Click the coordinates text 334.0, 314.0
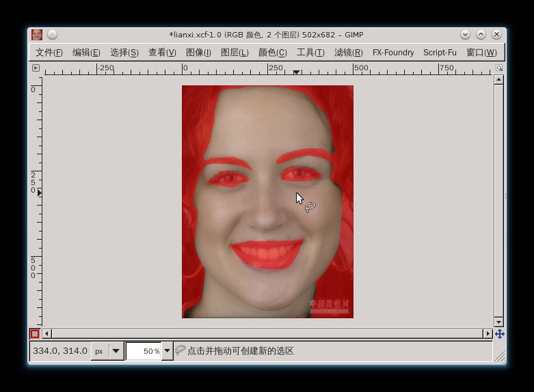The image size is (534, 392). coord(60,351)
